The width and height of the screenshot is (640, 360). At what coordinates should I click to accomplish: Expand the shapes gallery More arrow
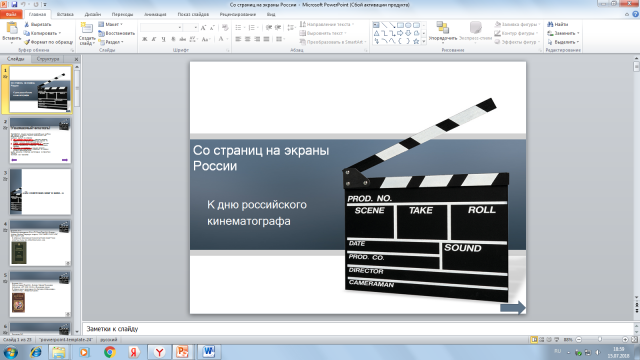(x=424, y=41)
